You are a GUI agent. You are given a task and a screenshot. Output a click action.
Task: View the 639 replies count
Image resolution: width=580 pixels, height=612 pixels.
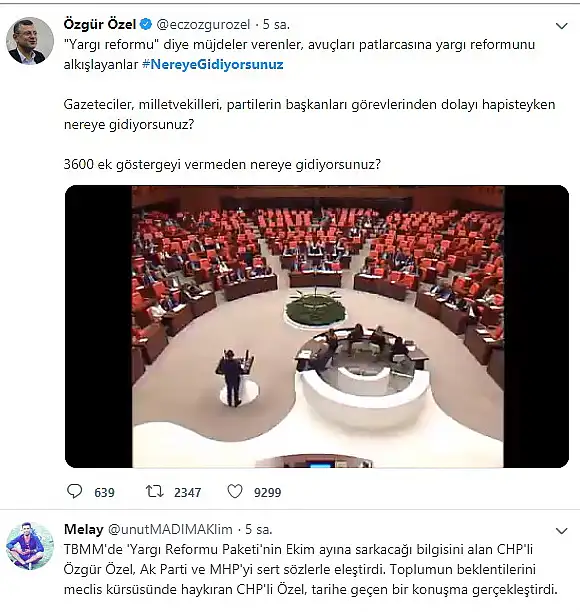coord(104,492)
